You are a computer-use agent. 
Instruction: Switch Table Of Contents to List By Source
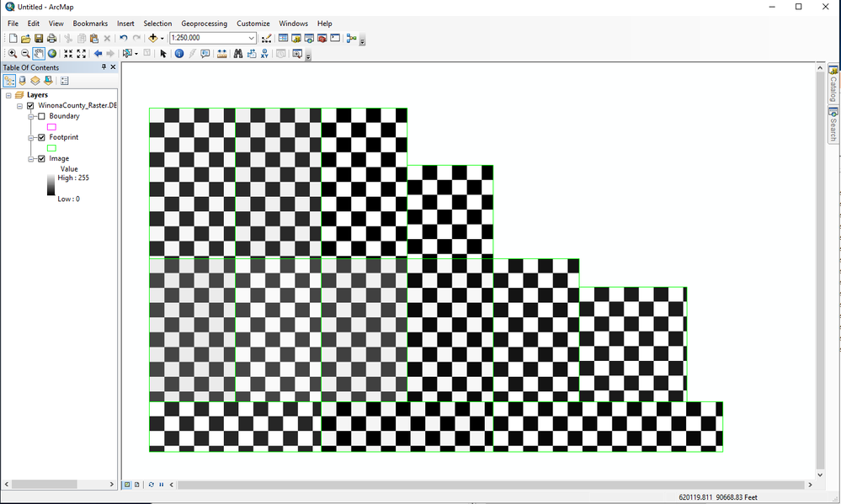click(22, 81)
